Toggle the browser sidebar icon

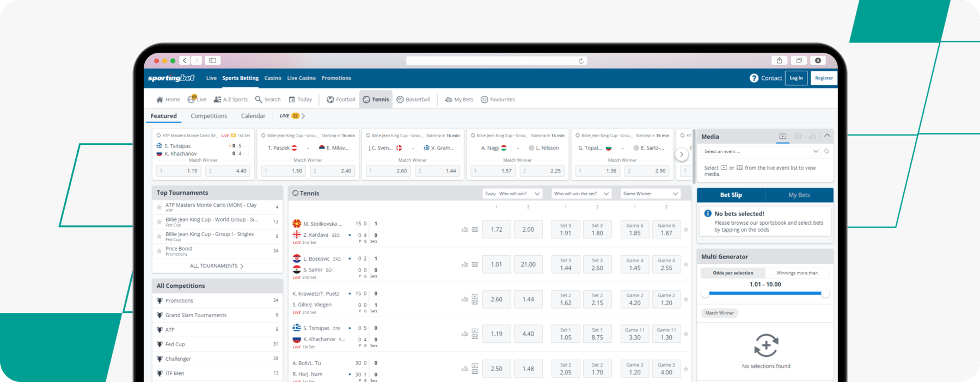pos(213,60)
